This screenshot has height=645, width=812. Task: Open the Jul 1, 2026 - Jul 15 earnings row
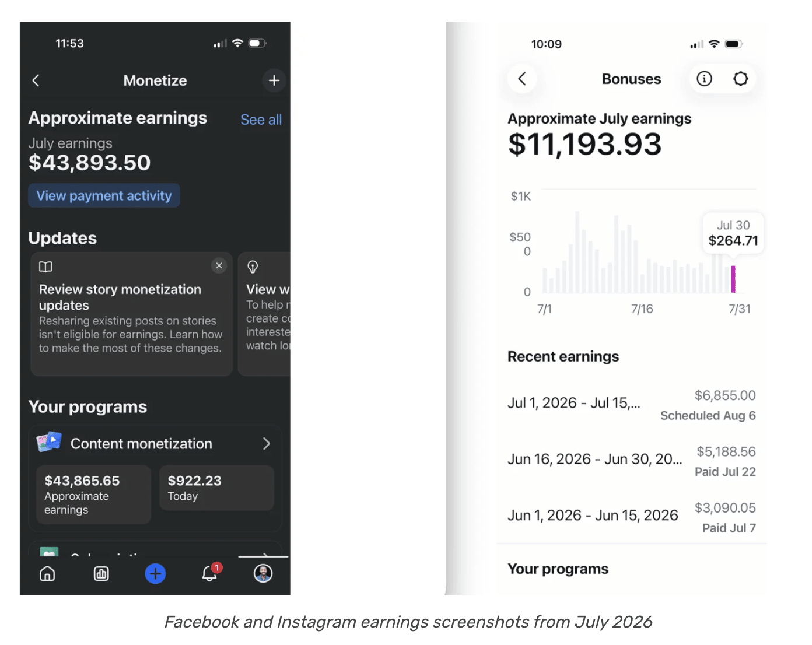632,405
